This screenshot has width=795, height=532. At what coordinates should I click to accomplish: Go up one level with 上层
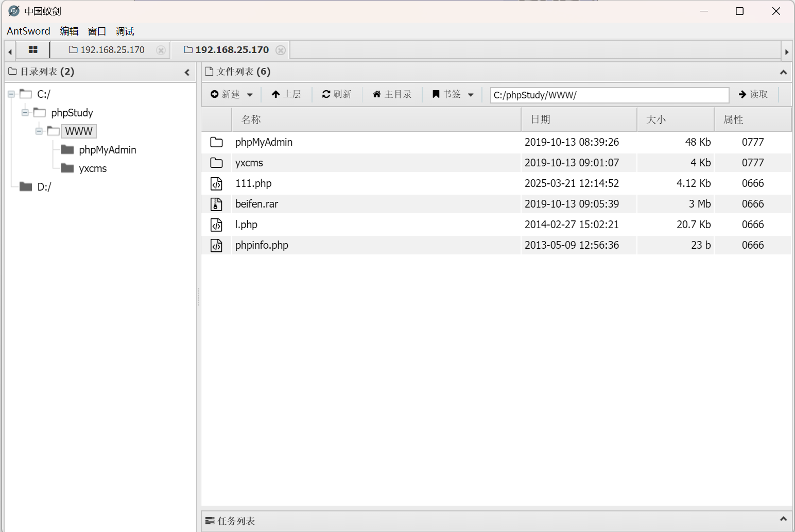click(x=286, y=94)
